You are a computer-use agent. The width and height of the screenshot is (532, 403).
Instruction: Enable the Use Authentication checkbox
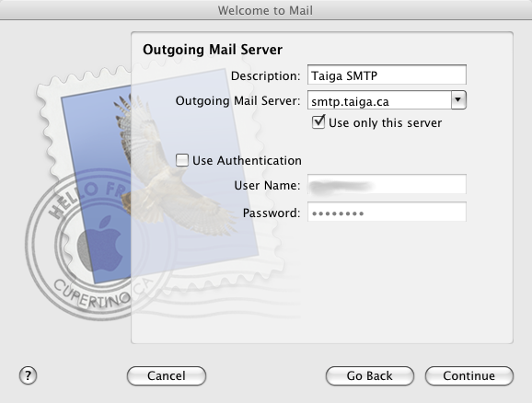182,160
